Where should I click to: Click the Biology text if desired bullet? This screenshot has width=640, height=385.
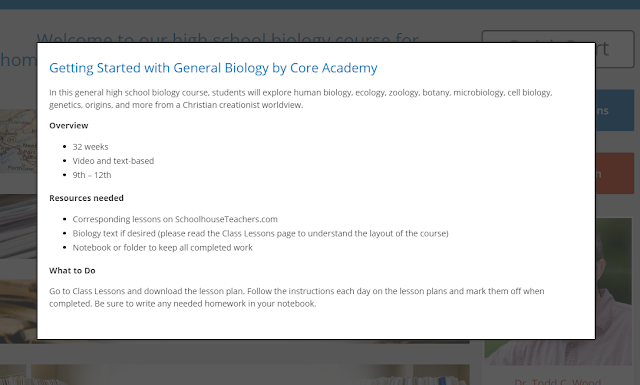click(x=260, y=234)
